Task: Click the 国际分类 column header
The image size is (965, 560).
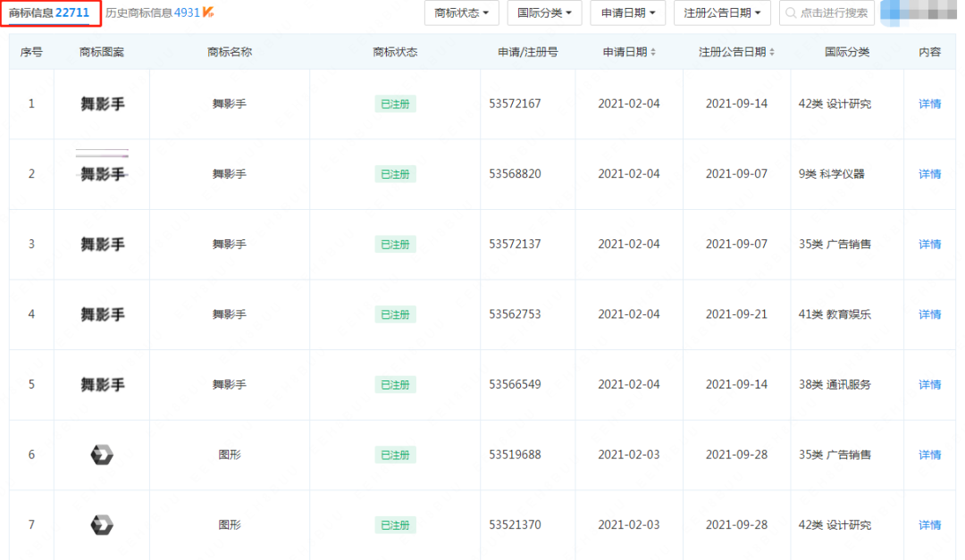Action: coord(847,53)
